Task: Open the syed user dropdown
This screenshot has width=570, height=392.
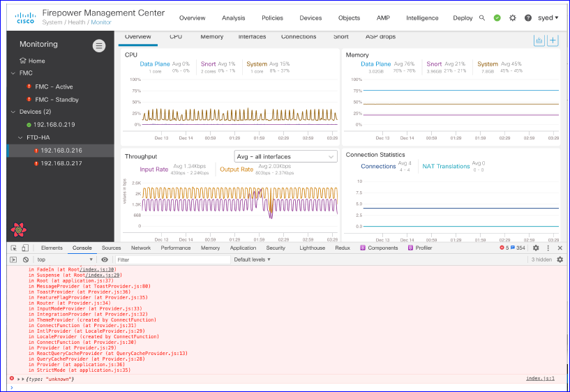Action: point(548,18)
